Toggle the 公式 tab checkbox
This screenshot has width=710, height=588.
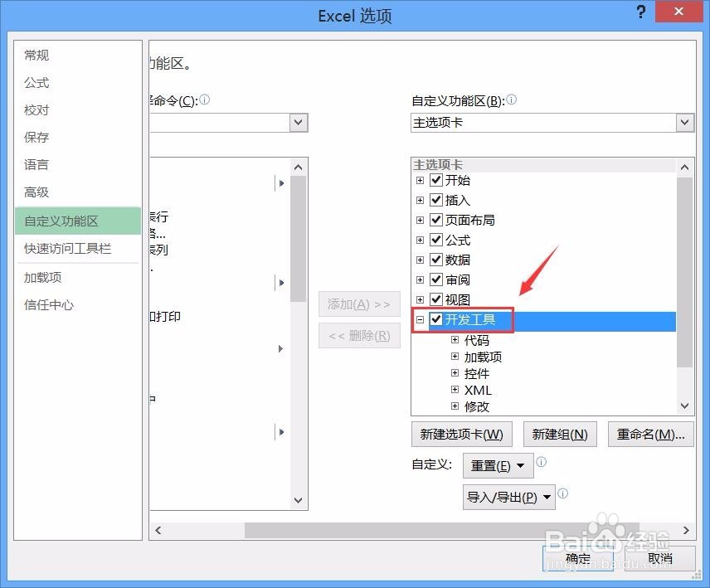[436, 240]
